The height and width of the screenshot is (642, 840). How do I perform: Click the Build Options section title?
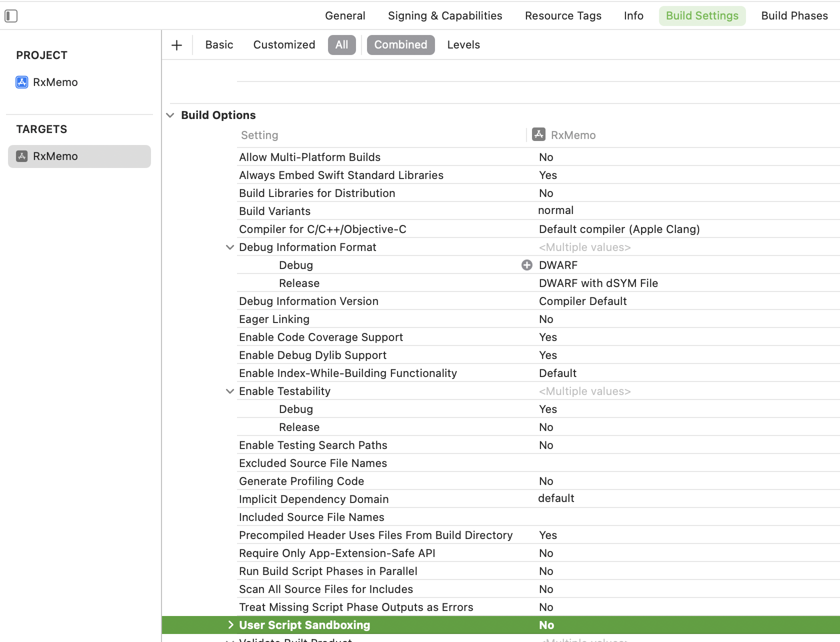coord(218,115)
